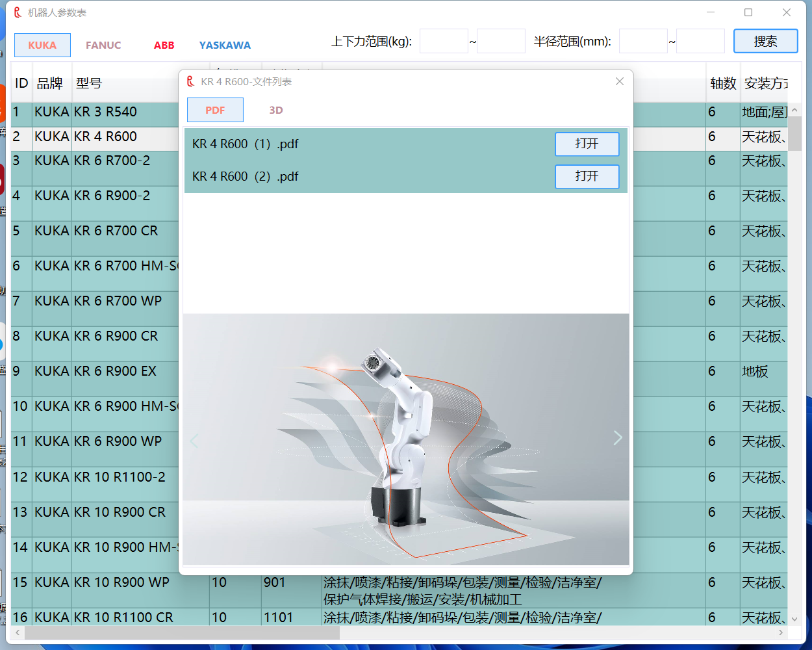Screen dimensions: 812x650
Task: Minimize the 机器人参数表 window
Action: tap(711, 12)
